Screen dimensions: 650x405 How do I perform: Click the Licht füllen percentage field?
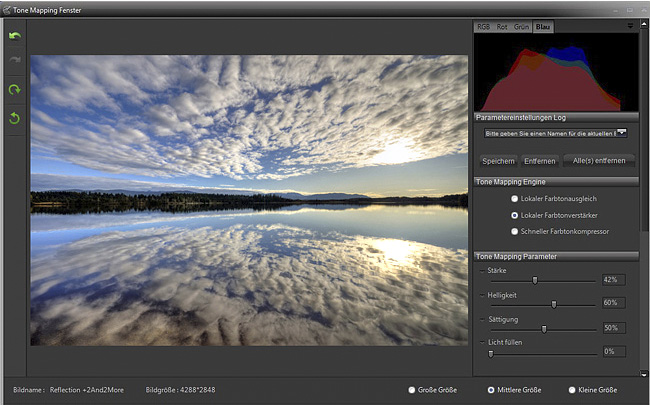[x=612, y=351]
